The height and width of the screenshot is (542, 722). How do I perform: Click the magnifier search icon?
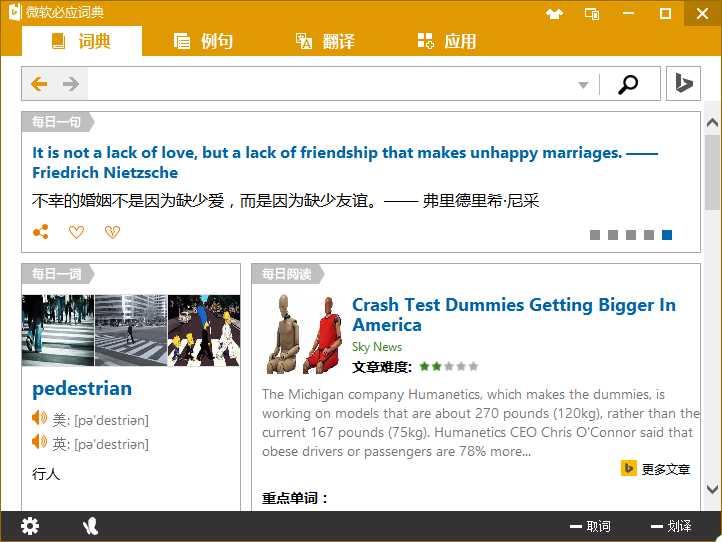pyautogui.click(x=628, y=84)
